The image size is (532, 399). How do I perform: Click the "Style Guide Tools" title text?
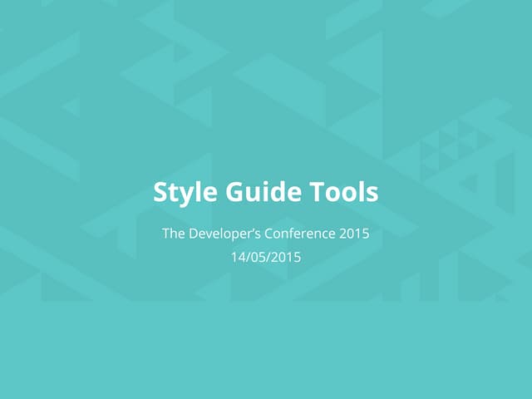tap(265, 192)
